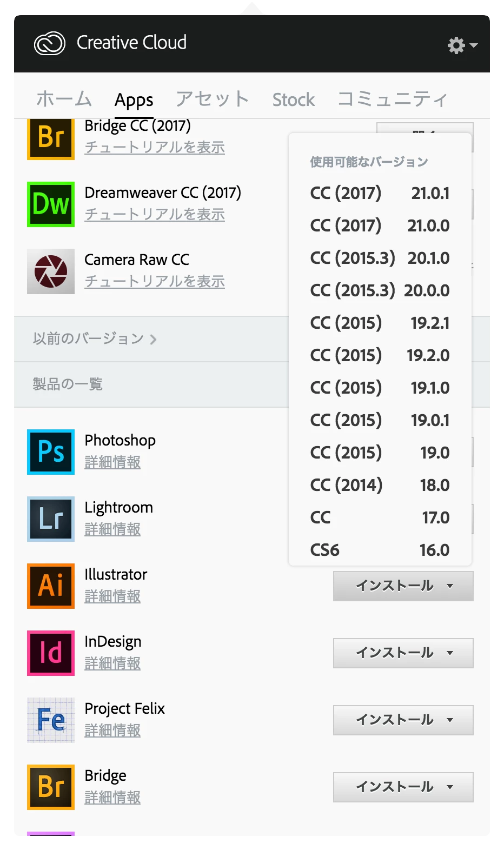
Task: Click the Lightroom Lr icon
Action: click(51, 519)
